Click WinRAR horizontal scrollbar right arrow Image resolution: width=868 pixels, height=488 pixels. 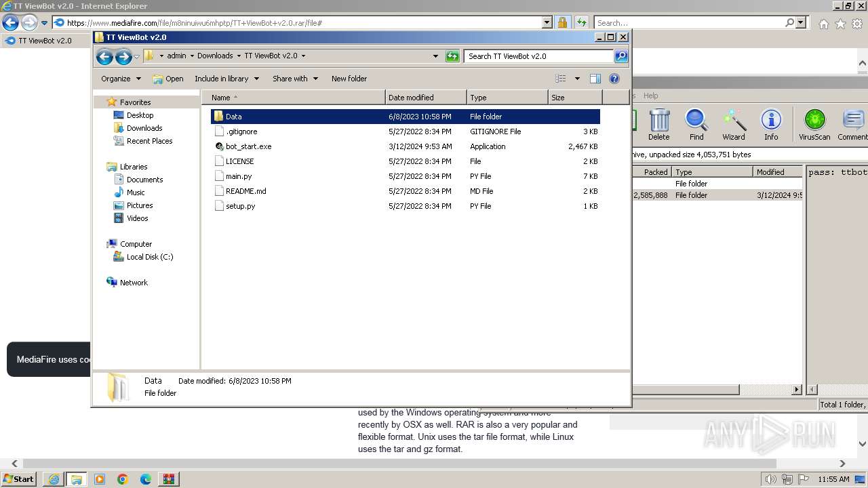coord(797,390)
